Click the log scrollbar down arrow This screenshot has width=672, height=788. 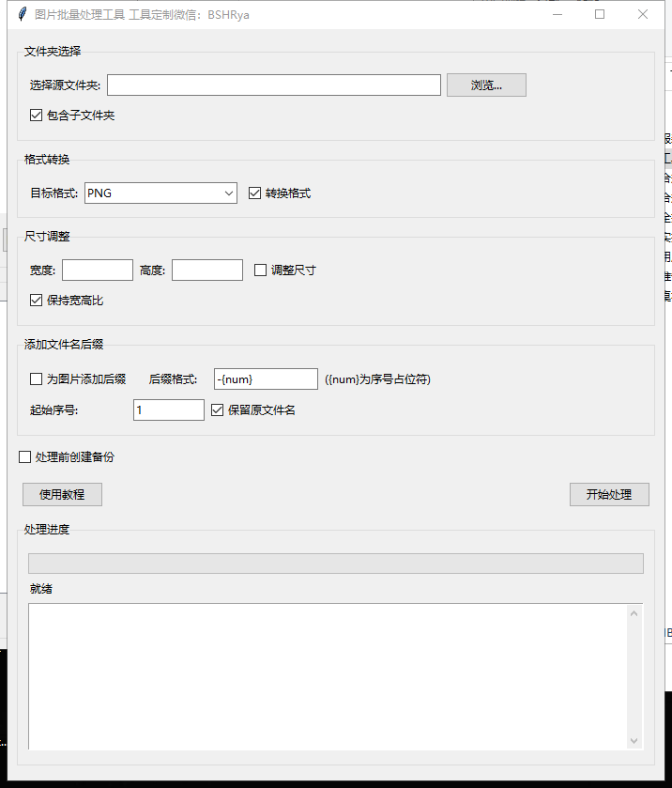(634, 741)
